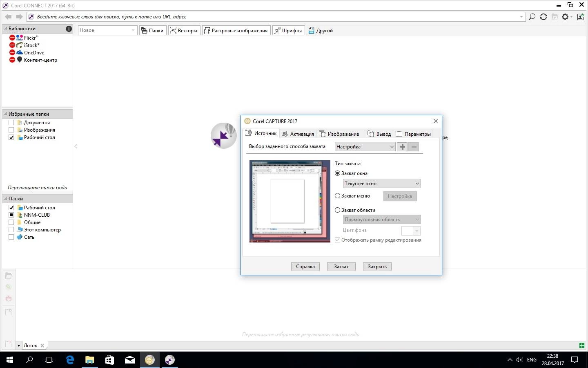This screenshot has height=368, width=588.
Task: Select the Захват области radio button
Action: pos(337,210)
